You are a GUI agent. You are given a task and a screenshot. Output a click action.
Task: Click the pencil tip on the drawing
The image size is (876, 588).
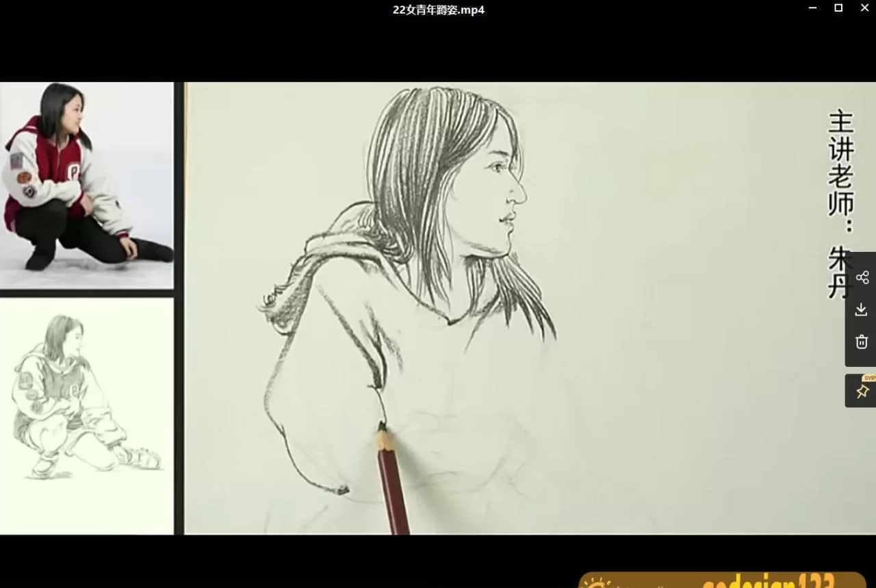click(x=381, y=427)
